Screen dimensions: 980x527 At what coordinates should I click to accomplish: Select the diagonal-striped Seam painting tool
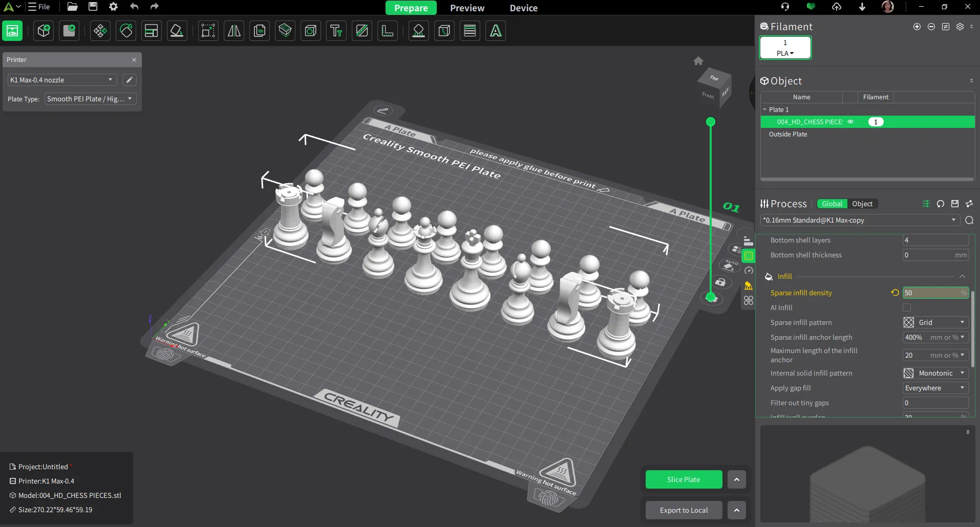[362, 31]
